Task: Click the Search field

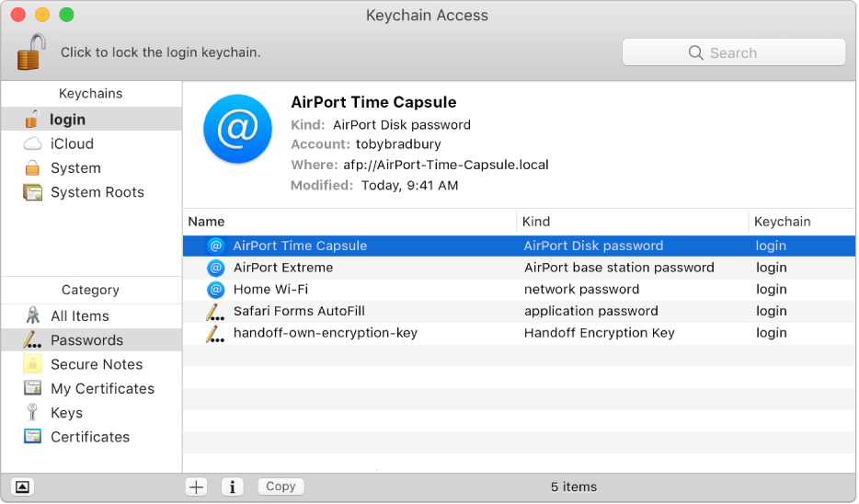Action: coord(734,52)
